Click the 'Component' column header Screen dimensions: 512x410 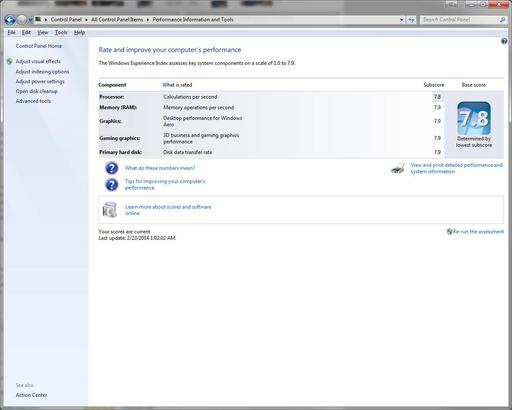pos(112,85)
